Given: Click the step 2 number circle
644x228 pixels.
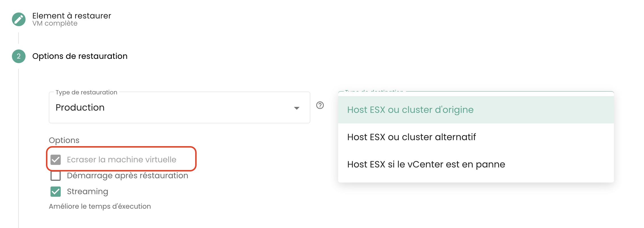Looking at the screenshot, I should tap(19, 56).
